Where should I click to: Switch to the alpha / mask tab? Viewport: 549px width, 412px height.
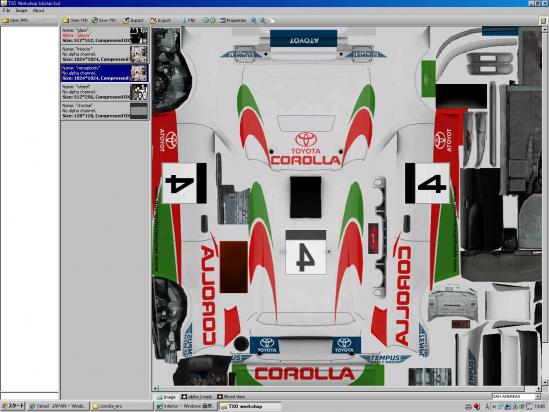point(197,397)
